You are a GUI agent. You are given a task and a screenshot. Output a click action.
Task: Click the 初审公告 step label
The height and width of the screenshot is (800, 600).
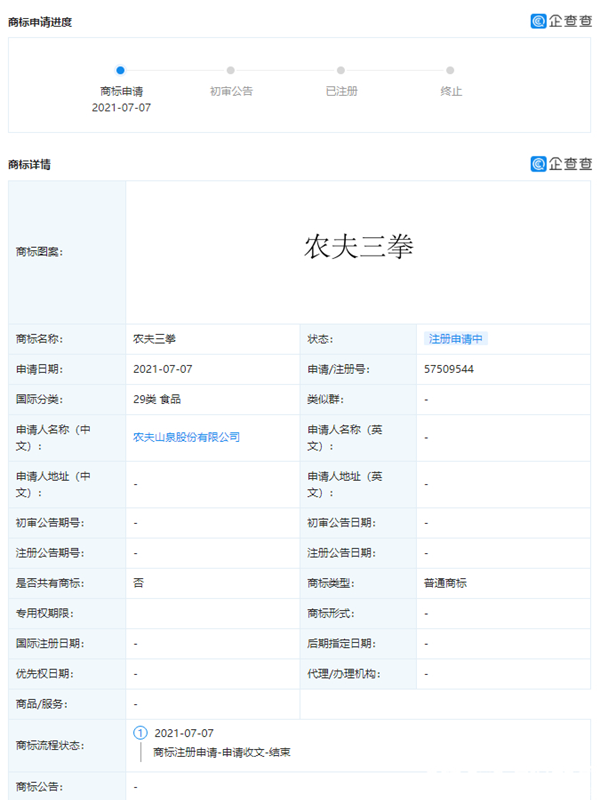(231, 91)
